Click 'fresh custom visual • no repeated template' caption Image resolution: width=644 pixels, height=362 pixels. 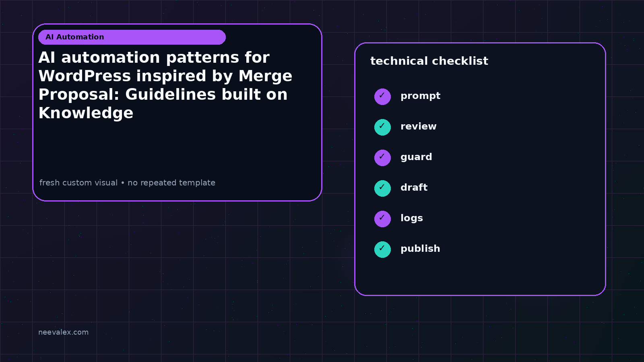pyautogui.click(x=127, y=183)
